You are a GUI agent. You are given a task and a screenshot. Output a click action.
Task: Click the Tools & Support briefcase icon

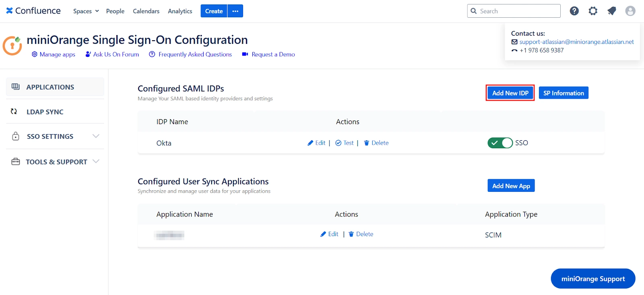click(x=16, y=162)
